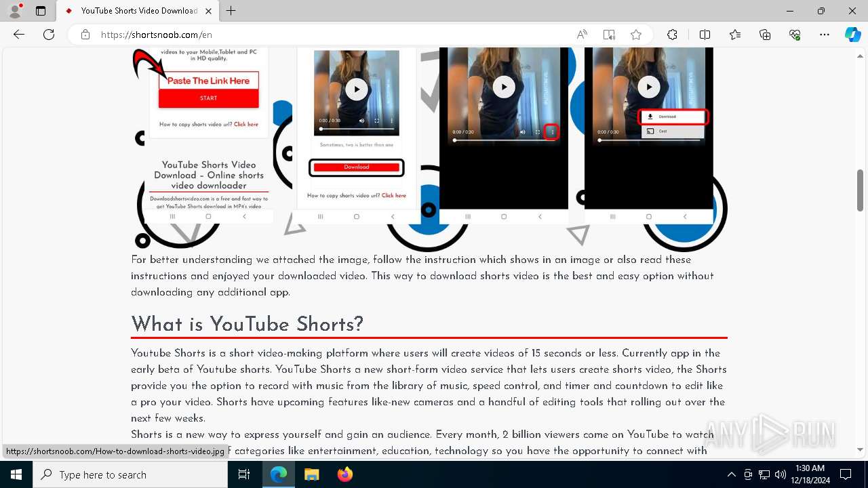Open Browser essentials heart icon
Screen dimensions: 868x488
tap(795, 35)
